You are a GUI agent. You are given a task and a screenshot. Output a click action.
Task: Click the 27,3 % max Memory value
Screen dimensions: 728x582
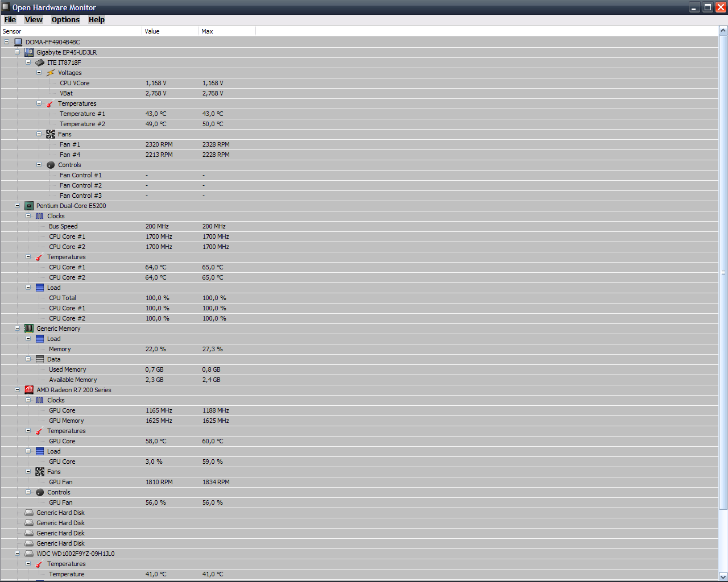tap(213, 349)
